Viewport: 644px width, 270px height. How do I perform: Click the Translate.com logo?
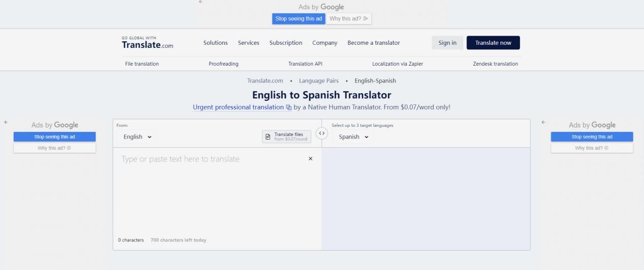pyautogui.click(x=148, y=43)
